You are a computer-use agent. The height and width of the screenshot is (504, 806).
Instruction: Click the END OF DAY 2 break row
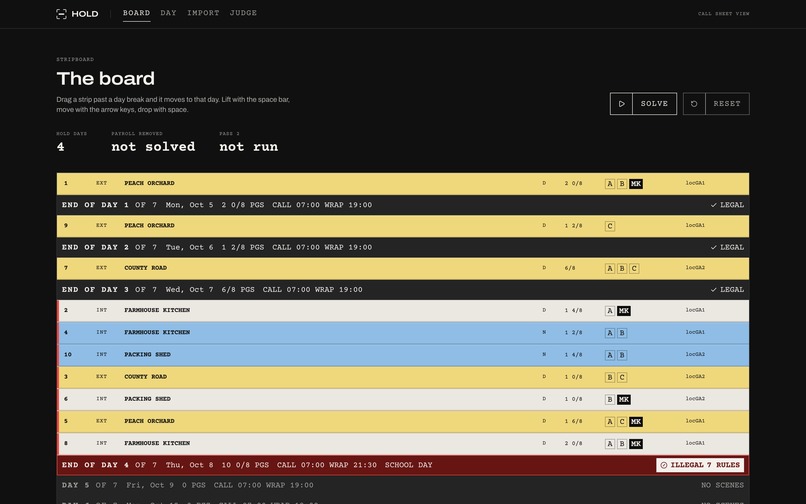pyautogui.click(x=402, y=247)
